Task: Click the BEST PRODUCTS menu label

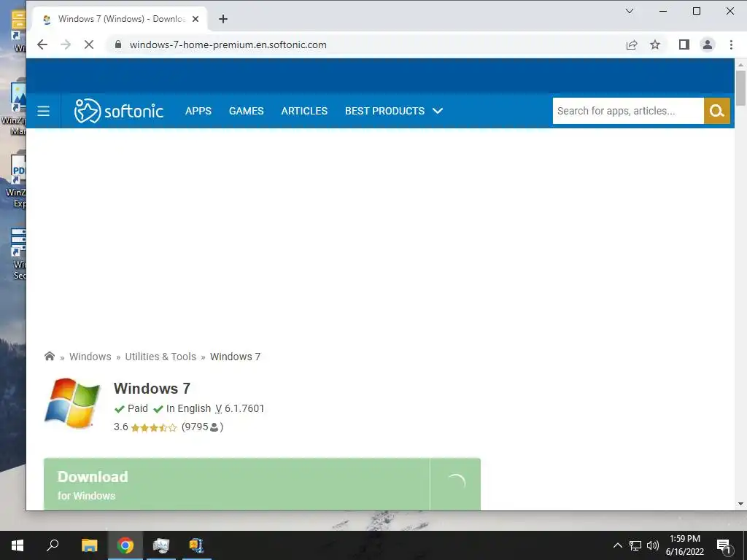Action: click(x=384, y=111)
